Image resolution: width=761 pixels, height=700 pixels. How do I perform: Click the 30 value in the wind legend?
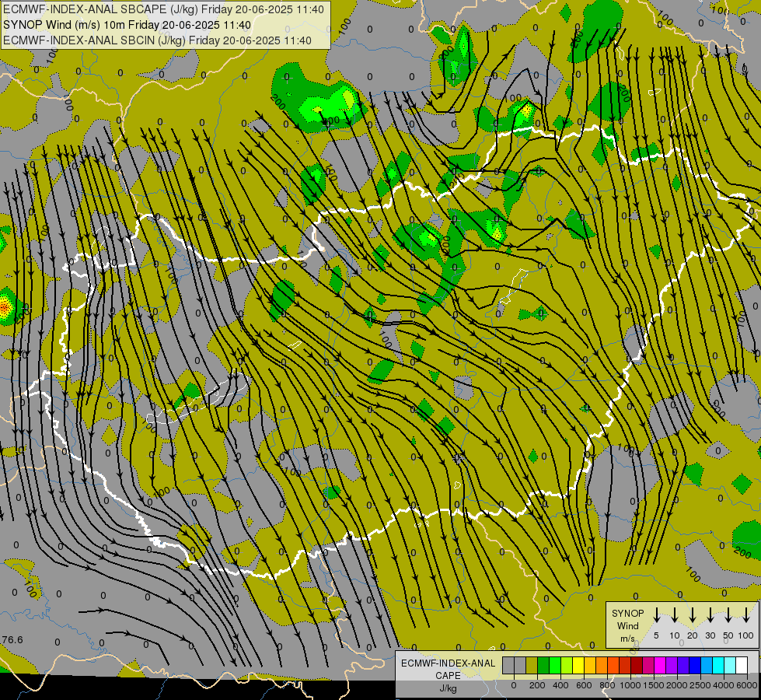[x=710, y=635]
